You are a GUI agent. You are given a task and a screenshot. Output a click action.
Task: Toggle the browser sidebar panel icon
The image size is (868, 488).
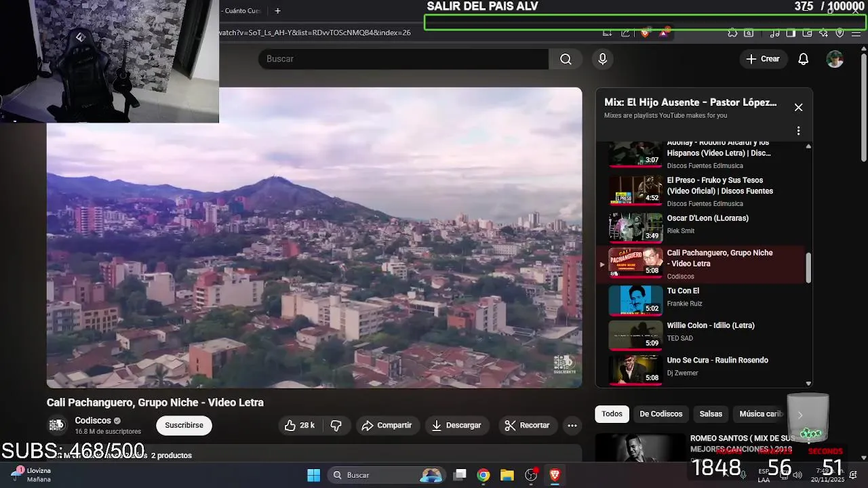click(x=790, y=33)
